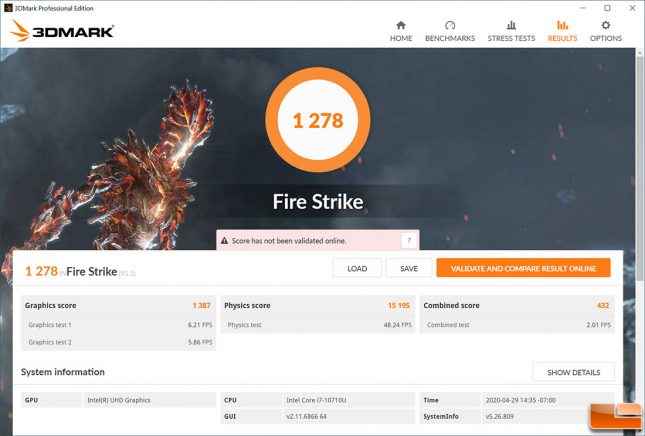Open the question mark help on validation notice
This screenshot has width=645, height=436.
tap(409, 241)
